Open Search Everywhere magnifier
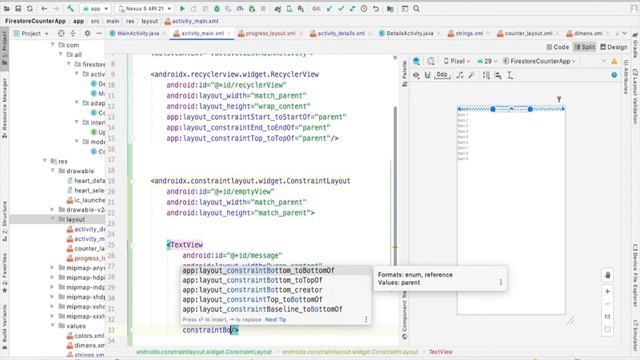 coord(416,9)
